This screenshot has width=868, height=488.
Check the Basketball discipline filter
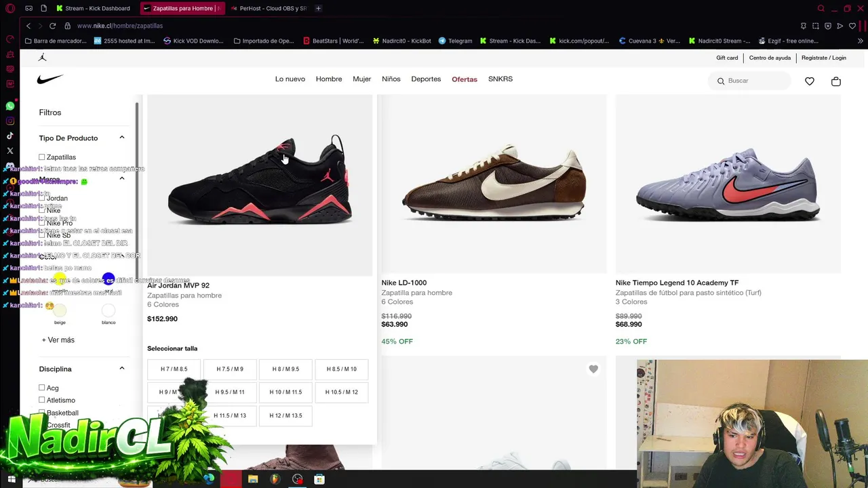(41, 412)
